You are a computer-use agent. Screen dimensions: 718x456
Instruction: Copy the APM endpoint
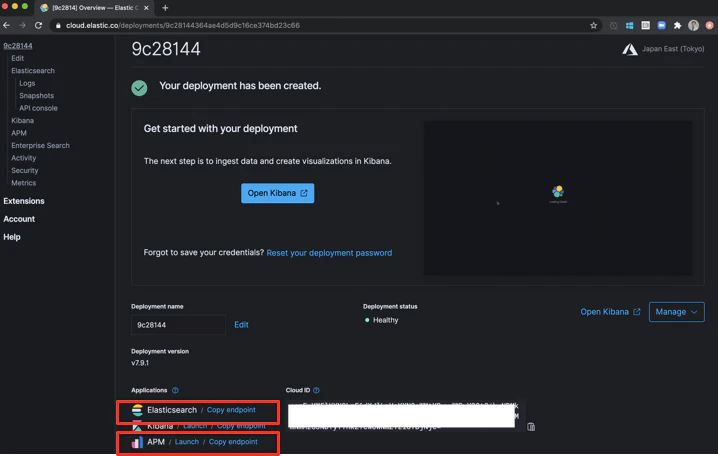233,442
